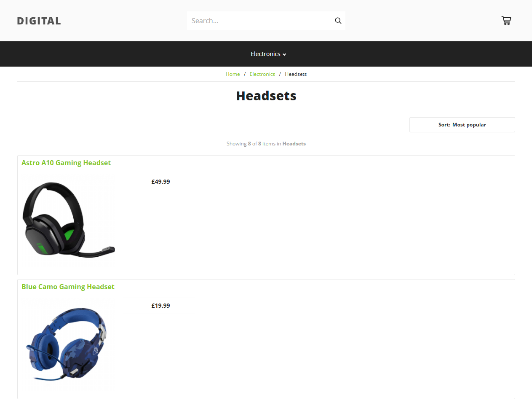Click the DIGITAL site logo
Image resolution: width=532 pixels, height=403 pixels.
(x=39, y=21)
